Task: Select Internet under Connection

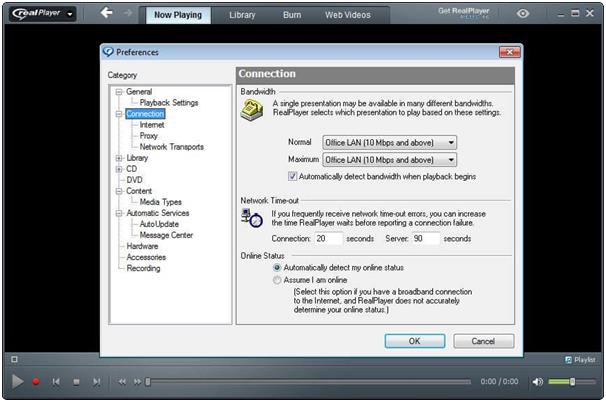Action: tap(152, 125)
